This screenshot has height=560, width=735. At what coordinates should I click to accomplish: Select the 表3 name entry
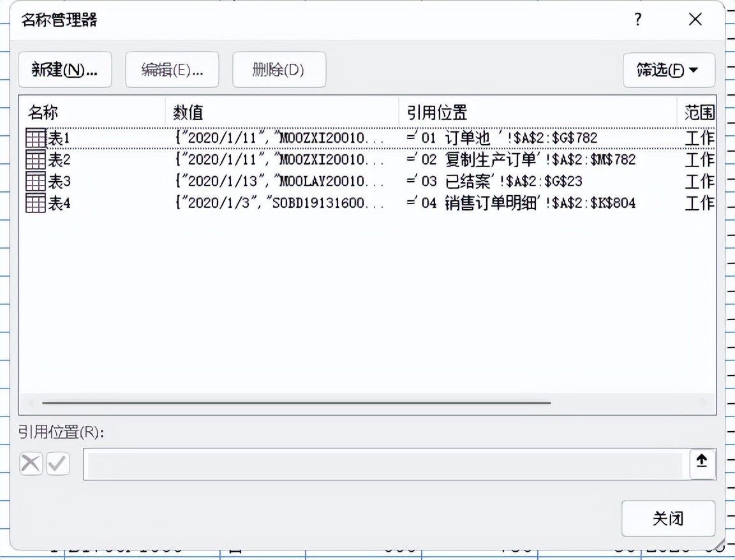pos(59,181)
